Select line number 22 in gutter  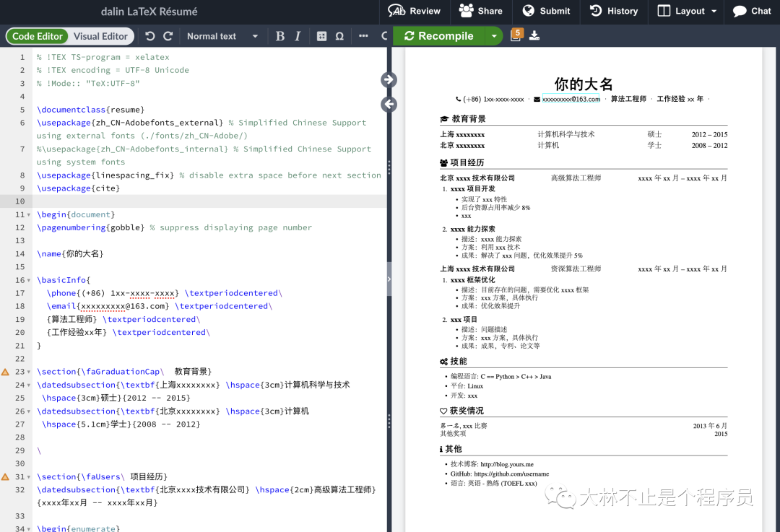pyautogui.click(x=20, y=359)
